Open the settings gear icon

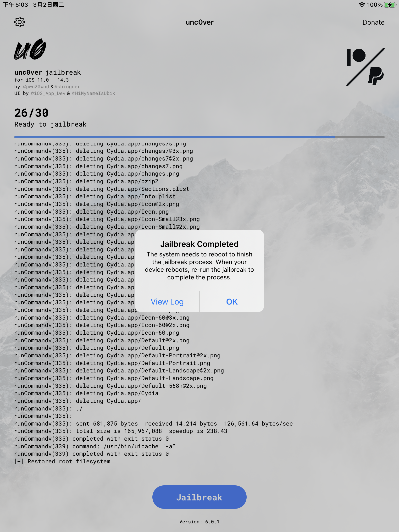20,22
